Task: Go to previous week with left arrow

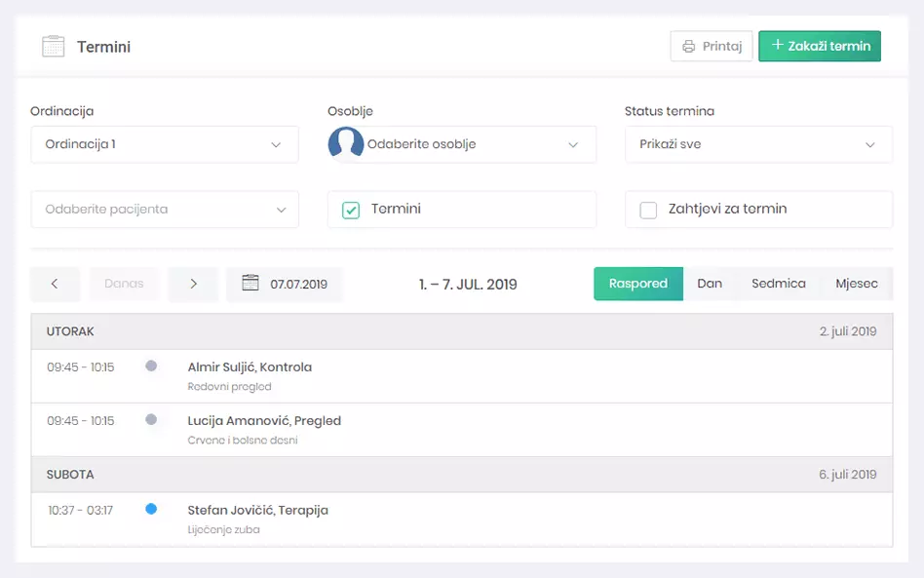Action: (55, 284)
